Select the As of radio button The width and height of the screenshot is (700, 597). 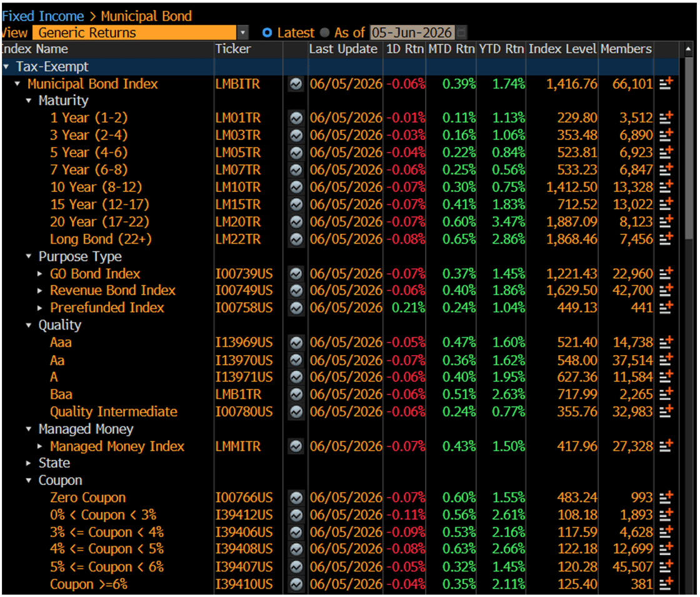click(324, 33)
